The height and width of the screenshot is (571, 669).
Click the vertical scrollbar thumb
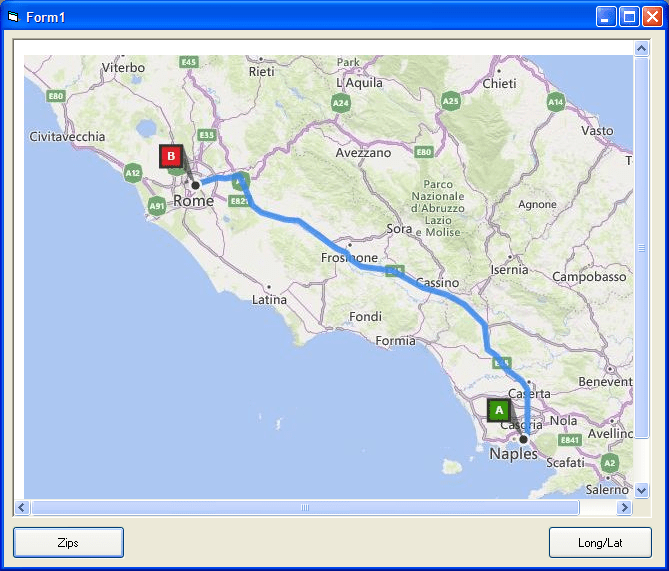pyautogui.click(x=641, y=248)
